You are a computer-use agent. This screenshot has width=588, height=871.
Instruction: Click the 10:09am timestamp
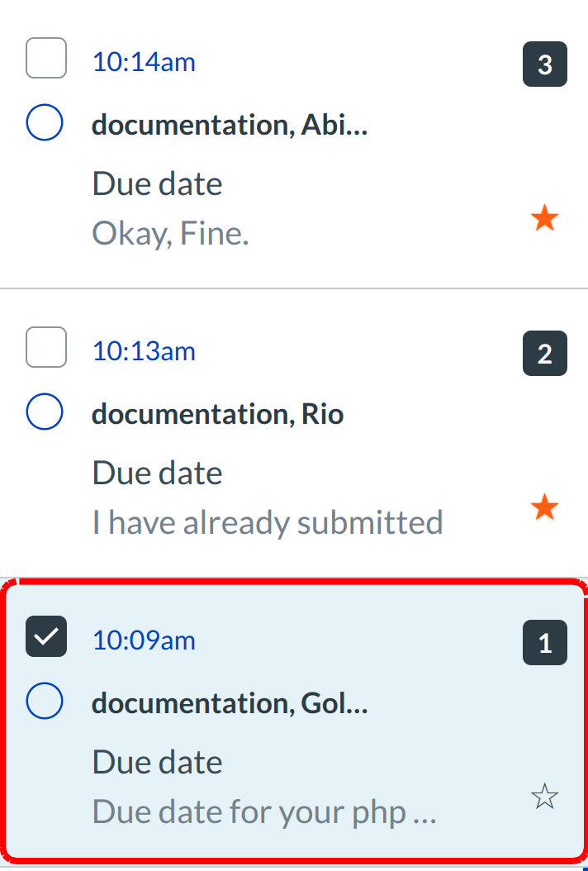(x=144, y=640)
